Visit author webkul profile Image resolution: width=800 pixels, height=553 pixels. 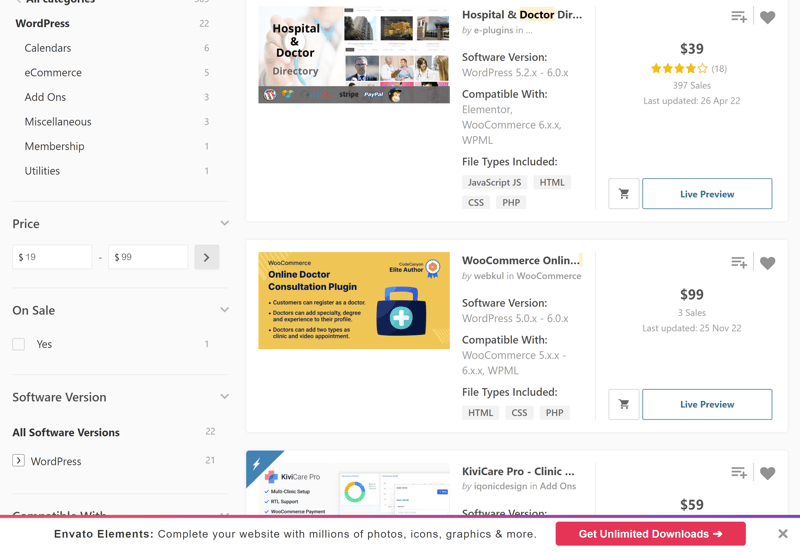pos(489,276)
